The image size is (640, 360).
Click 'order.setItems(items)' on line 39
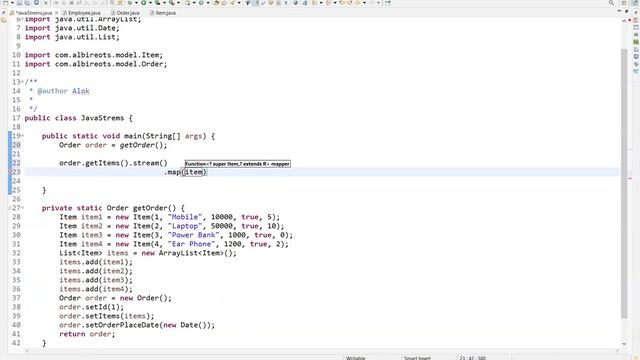pos(107,316)
